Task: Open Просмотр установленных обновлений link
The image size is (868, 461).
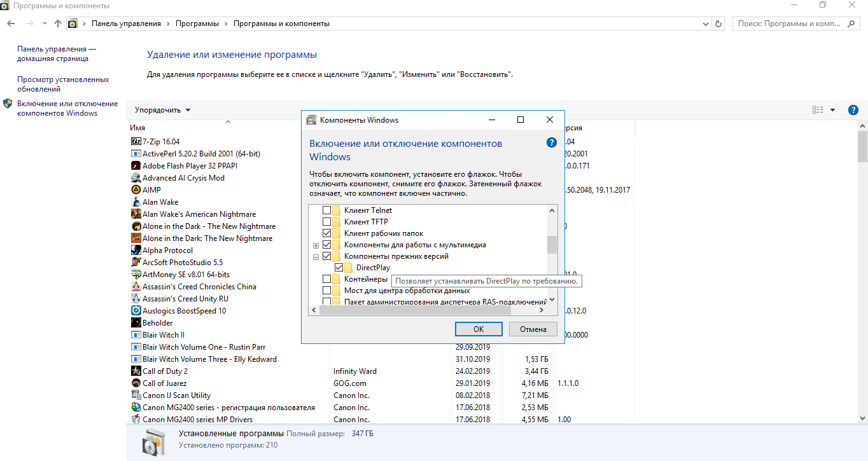Action: 63,85
